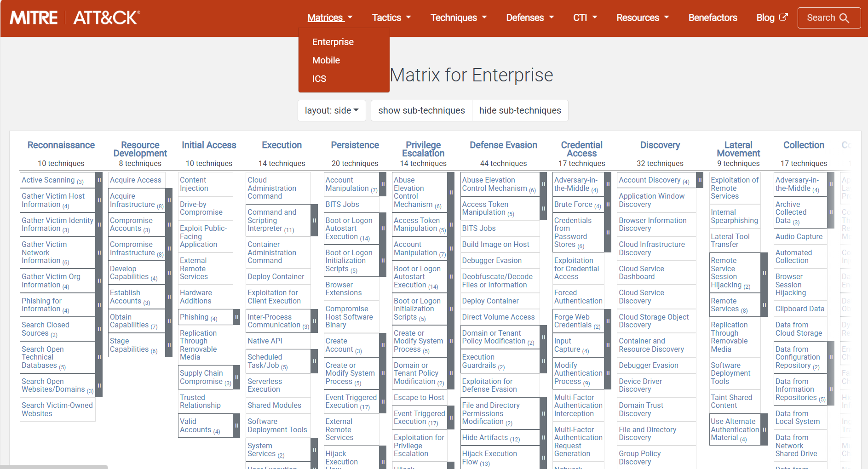The width and height of the screenshot is (868, 469).
Task: Click the Search button
Action: [x=829, y=18]
